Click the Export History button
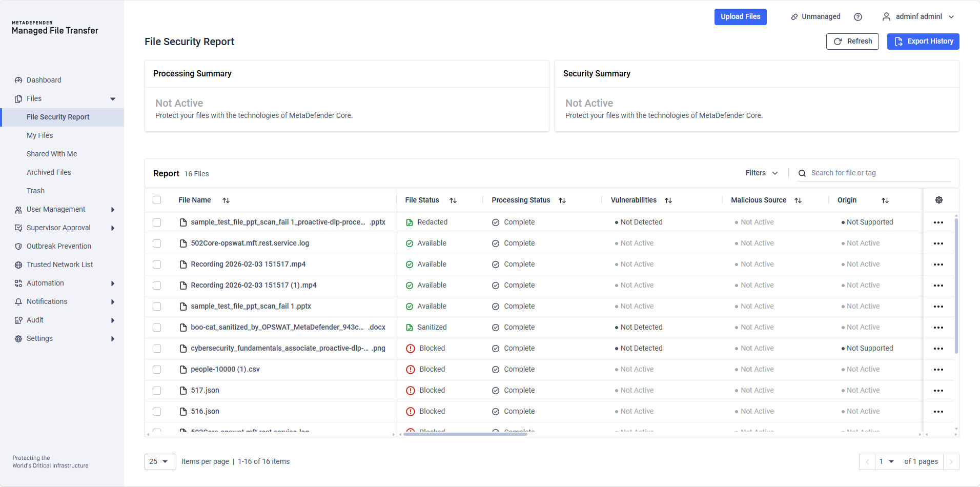Screen dimensions: 980x487 [x=923, y=42]
